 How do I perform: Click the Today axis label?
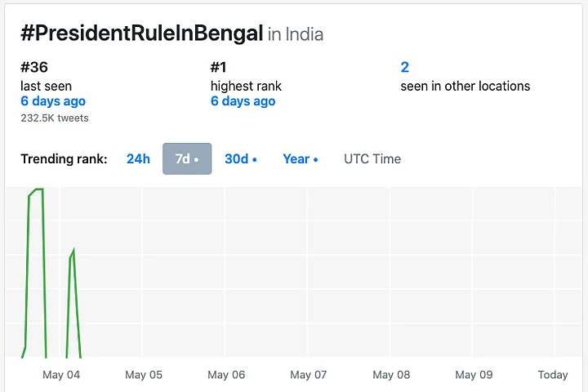553,375
